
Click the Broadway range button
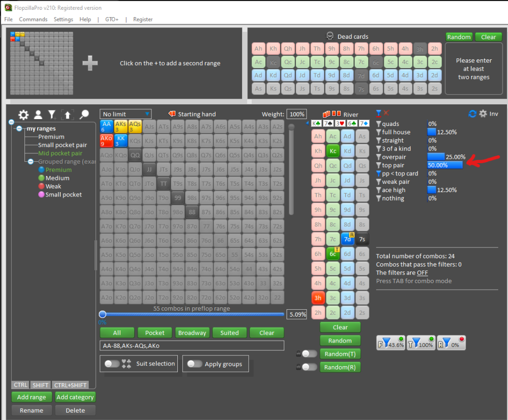click(x=192, y=333)
